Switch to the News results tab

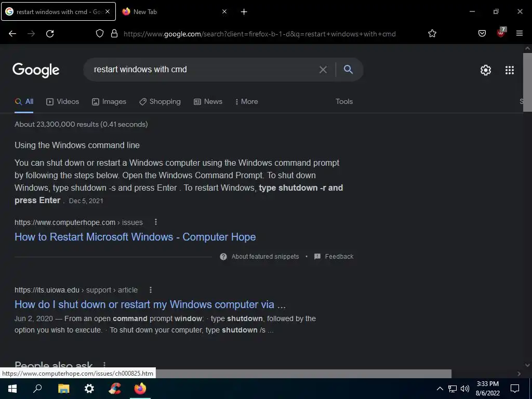[208, 101]
